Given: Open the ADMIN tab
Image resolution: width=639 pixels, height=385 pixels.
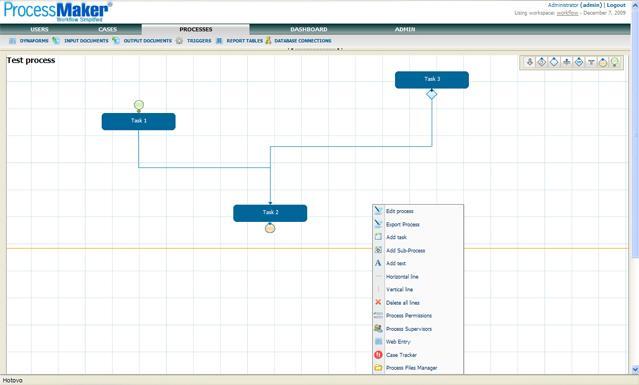Looking at the screenshot, I should coord(405,29).
